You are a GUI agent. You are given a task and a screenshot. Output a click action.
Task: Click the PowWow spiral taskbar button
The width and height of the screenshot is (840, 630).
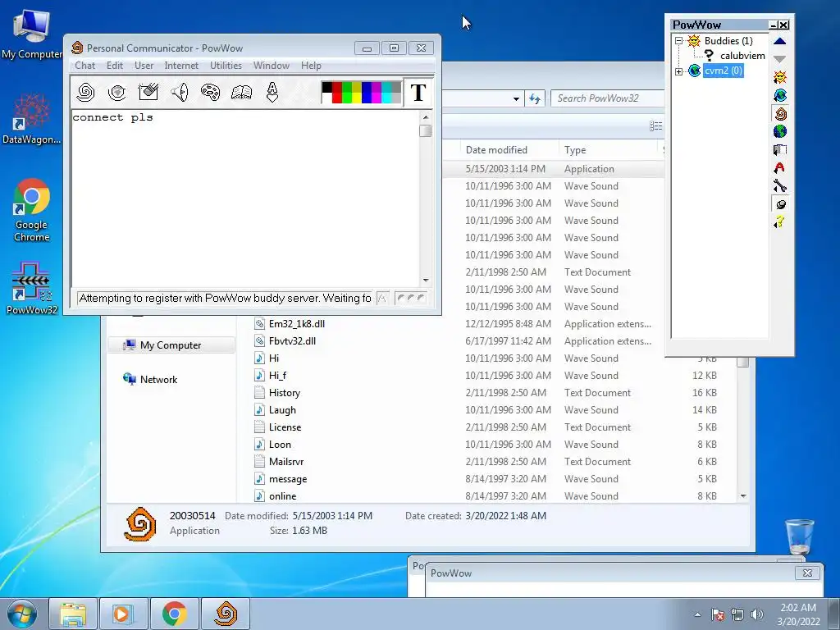point(226,614)
